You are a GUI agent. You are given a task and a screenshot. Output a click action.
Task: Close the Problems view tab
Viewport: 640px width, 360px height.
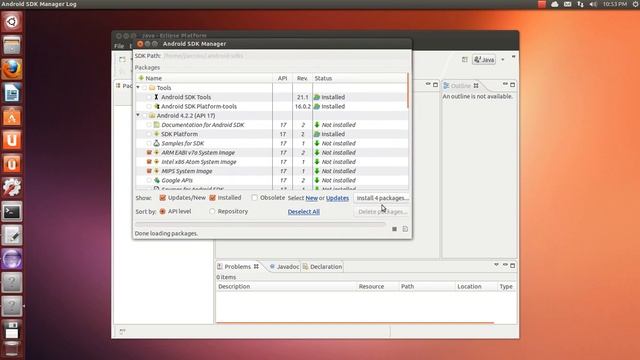(x=256, y=267)
